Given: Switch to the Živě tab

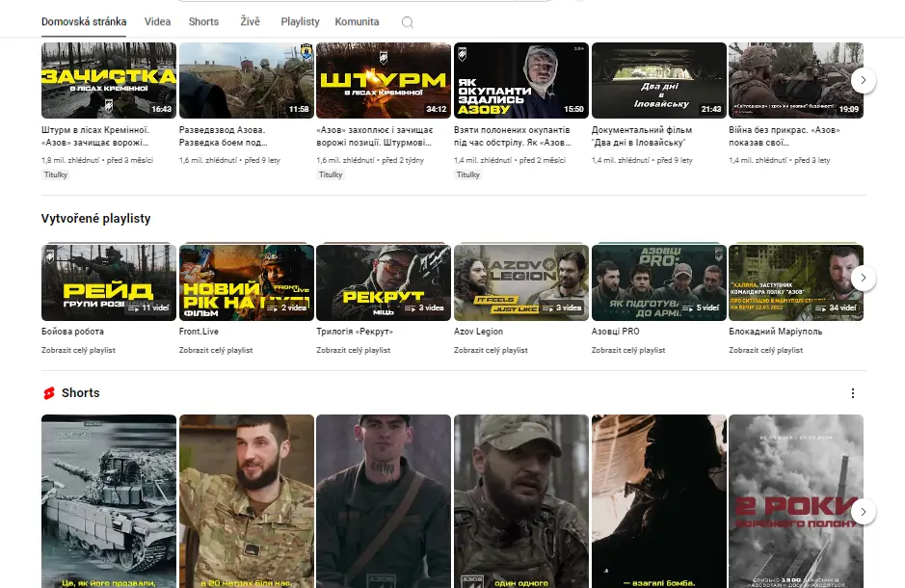Looking at the screenshot, I should point(250,22).
